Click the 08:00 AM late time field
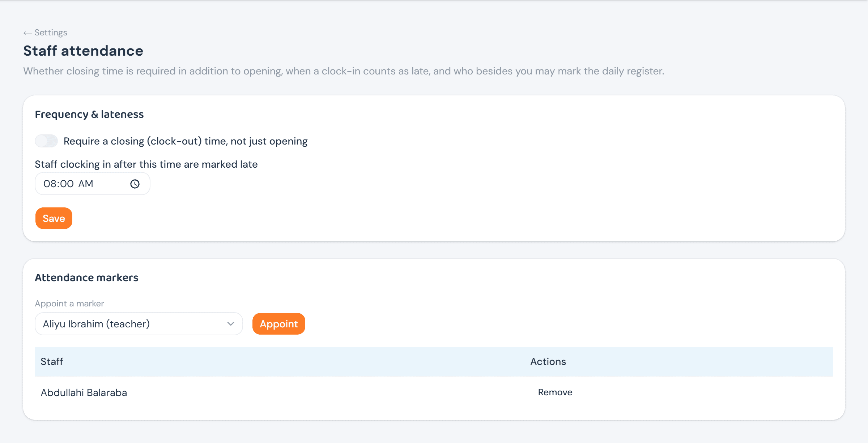The width and height of the screenshot is (868, 443). pyautogui.click(x=92, y=184)
